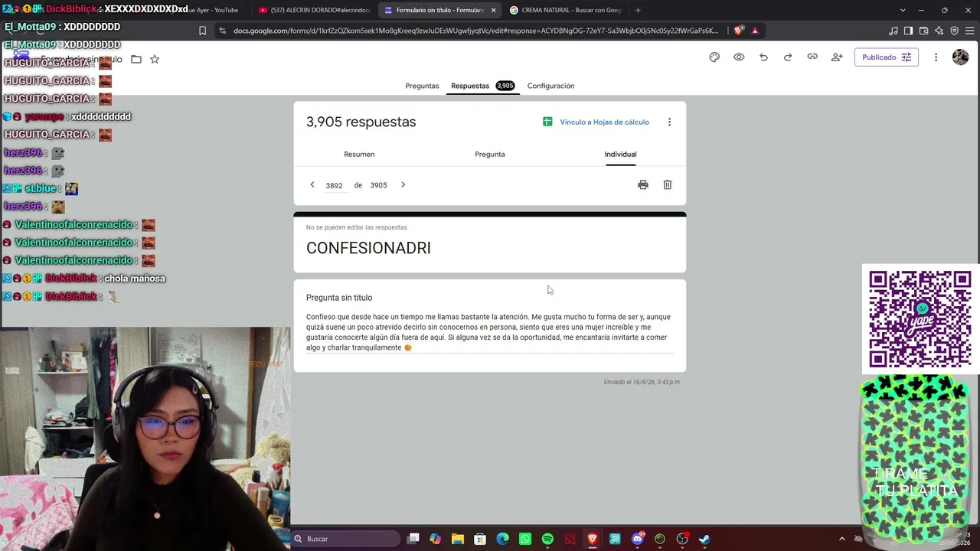Open Spotify from the taskbar
This screenshot has width=980, height=551.
point(547,539)
